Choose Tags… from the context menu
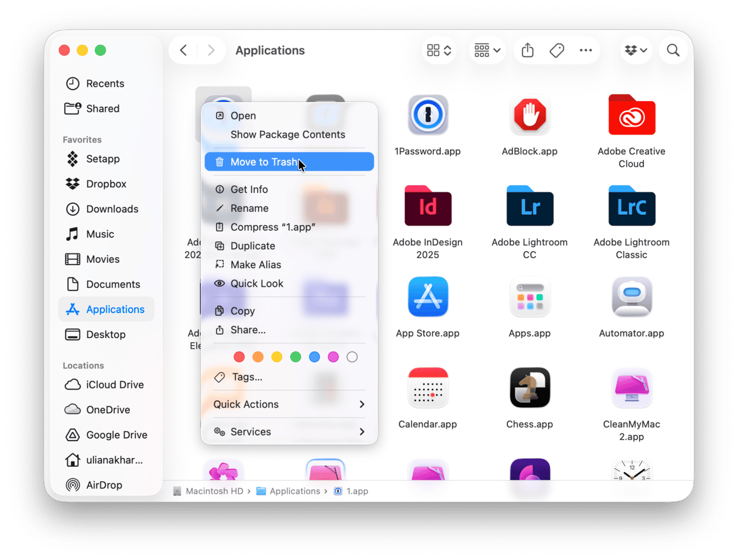 point(289,377)
